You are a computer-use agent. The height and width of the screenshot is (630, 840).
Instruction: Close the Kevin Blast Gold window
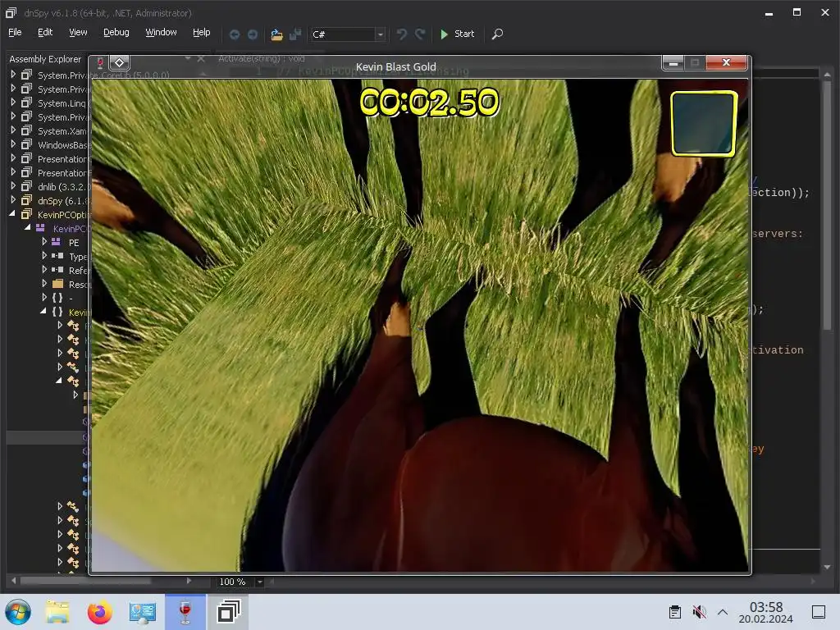click(726, 62)
